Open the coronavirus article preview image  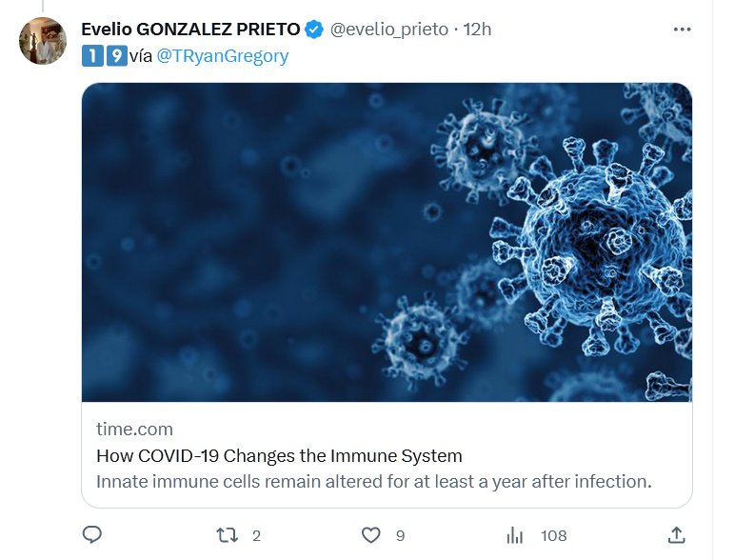pyautogui.click(x=387, y=242)
